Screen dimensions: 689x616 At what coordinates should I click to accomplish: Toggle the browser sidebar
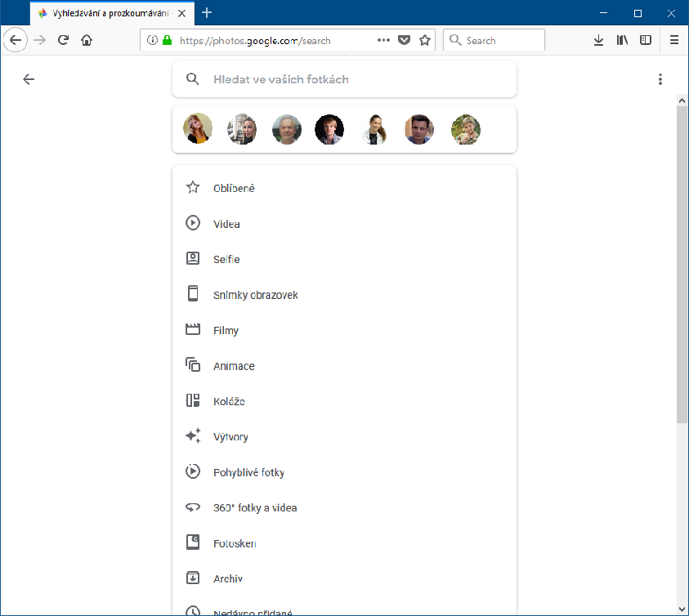(646, 40)
